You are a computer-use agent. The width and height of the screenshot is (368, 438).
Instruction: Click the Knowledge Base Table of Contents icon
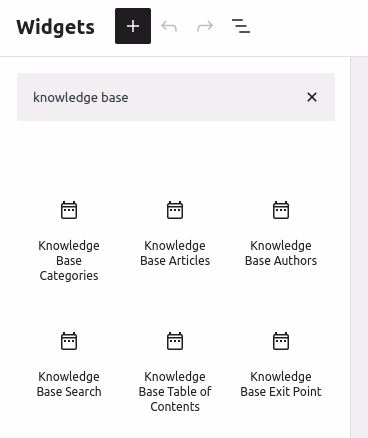[175, 341]
